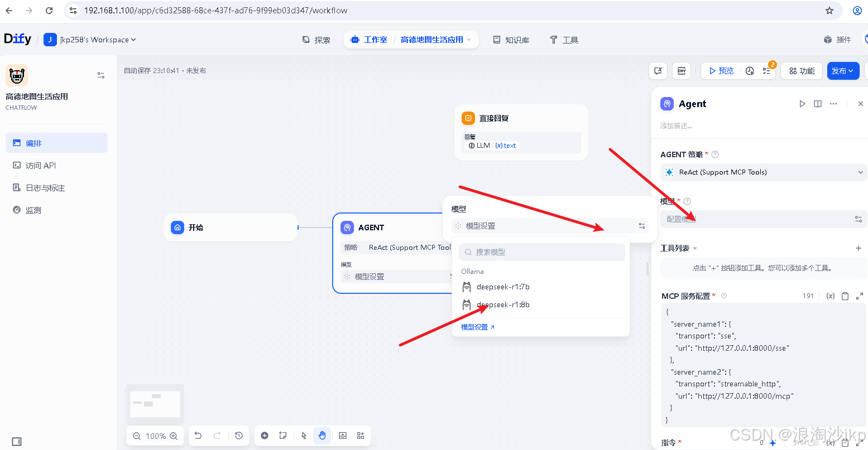Viewport: 868px width, 450px height.
Task: Select the 开始 start node
Action: pos(231,228)
